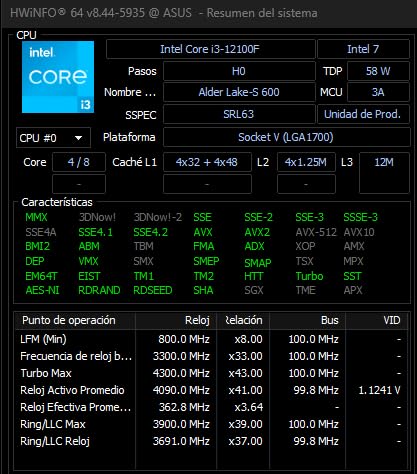Click the Reloj column header
The width and height of the screenshot is (417, 474).
(x=176, y=320)
